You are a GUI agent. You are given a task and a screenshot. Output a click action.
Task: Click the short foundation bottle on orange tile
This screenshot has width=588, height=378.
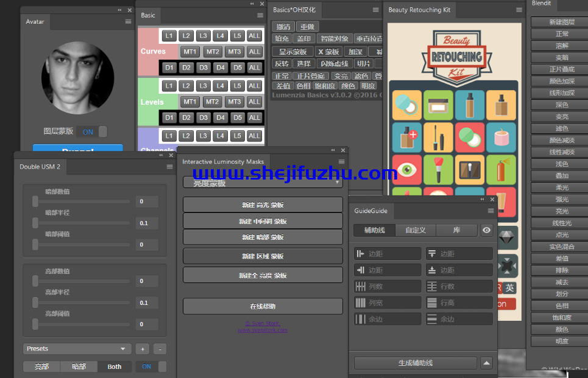501,105
